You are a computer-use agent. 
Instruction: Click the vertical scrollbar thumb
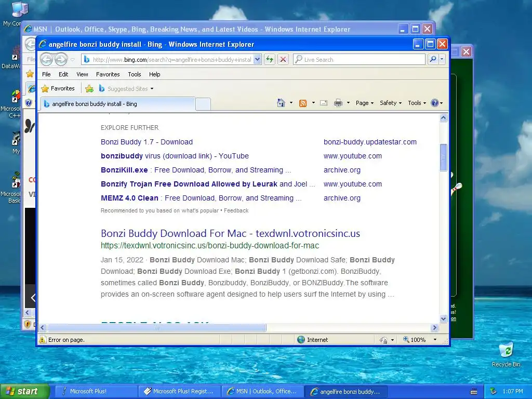click(x=444, y=157)
